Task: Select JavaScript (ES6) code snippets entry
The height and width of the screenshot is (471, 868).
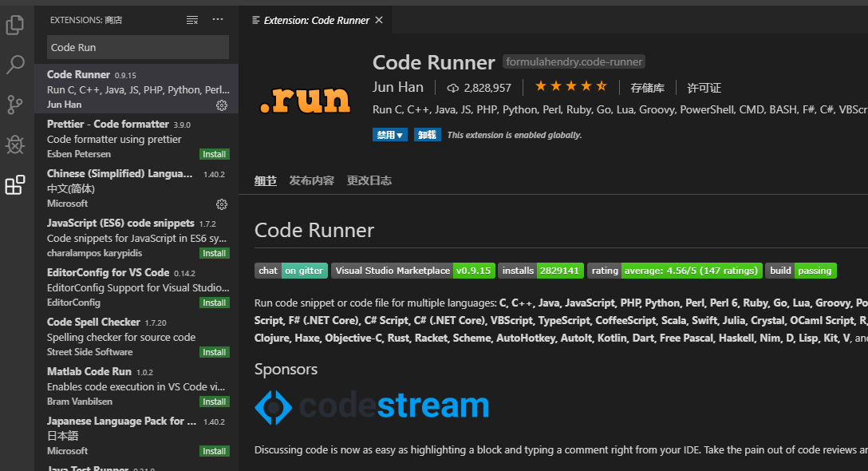Action: coord(136,237)
